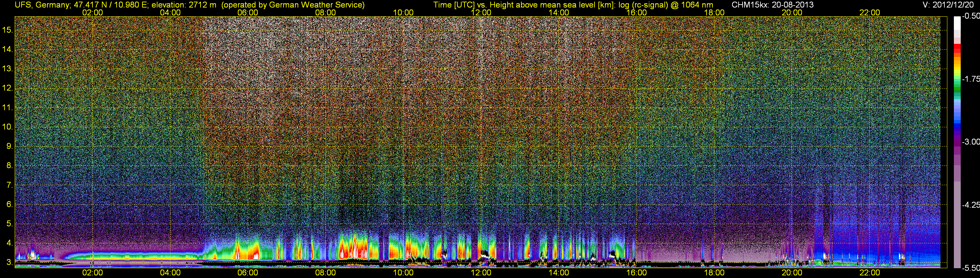
Task: Select the 02:00 marker on the bottom time axis
Action: 92,273
